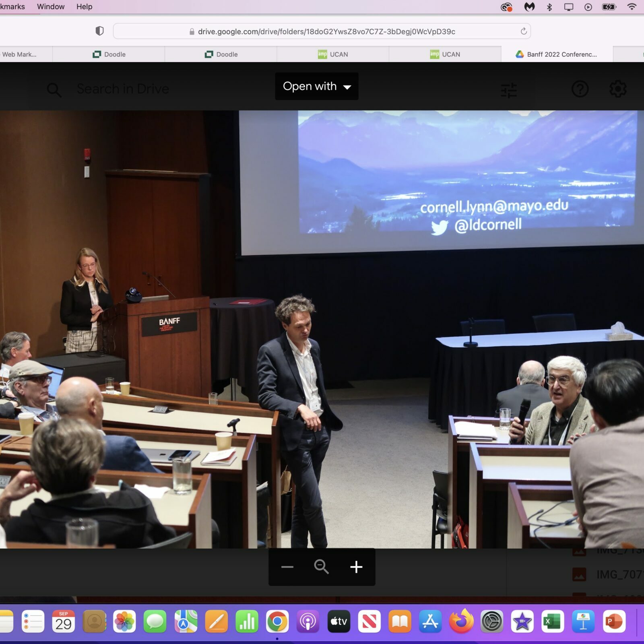Switch to the first Doodle tab
Image resolution: width=644 pixels, height=644 pixels.
[109, 54]
